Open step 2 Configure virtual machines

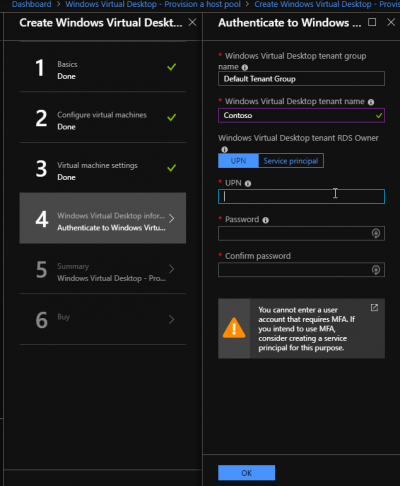tap(103, 117)
